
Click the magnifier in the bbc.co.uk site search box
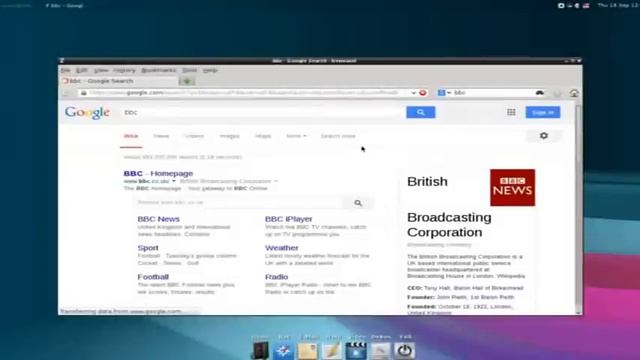tap(358, 203)
